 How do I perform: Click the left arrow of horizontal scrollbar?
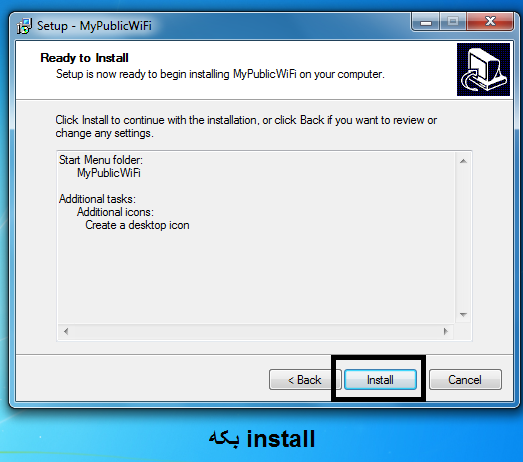[66, 331]
